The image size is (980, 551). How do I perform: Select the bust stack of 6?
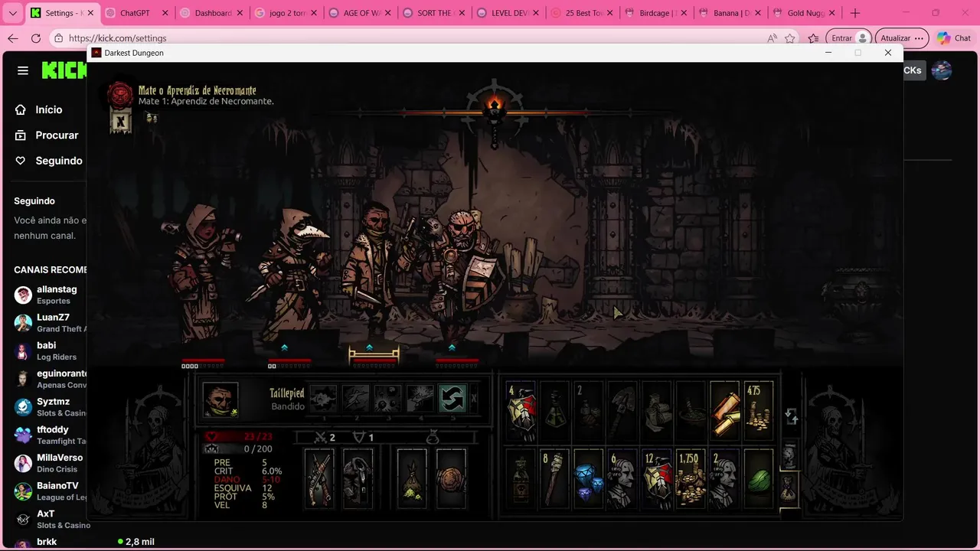[x=622, y=479]
